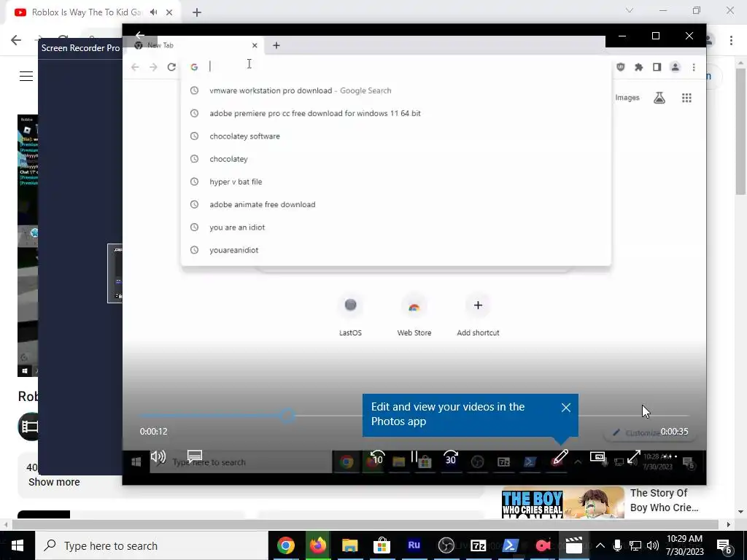Viewport: 747px width, 560px height.
Task: Open the screen recorder taskbar icon
Action: 542,545
